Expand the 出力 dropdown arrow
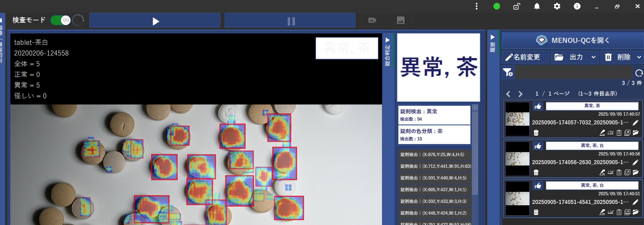This screenshot has width=644, height=225. 593,57
